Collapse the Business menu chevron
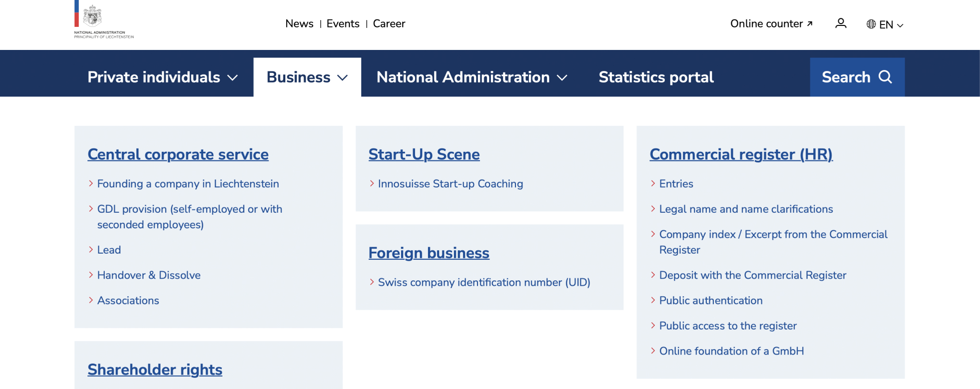This screenshot has width=980, height=389. point(343,78)
